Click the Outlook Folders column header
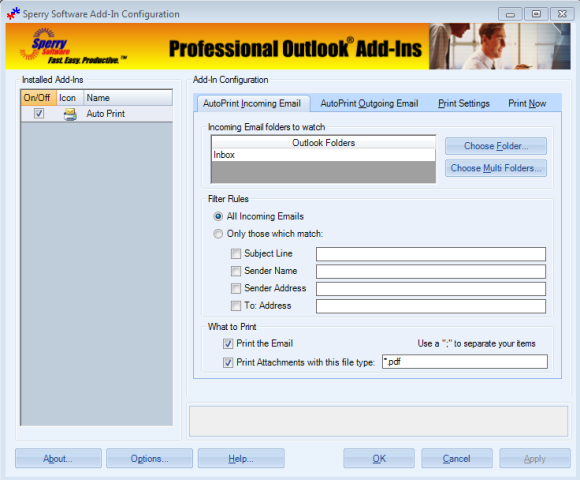 coord(324,142)
